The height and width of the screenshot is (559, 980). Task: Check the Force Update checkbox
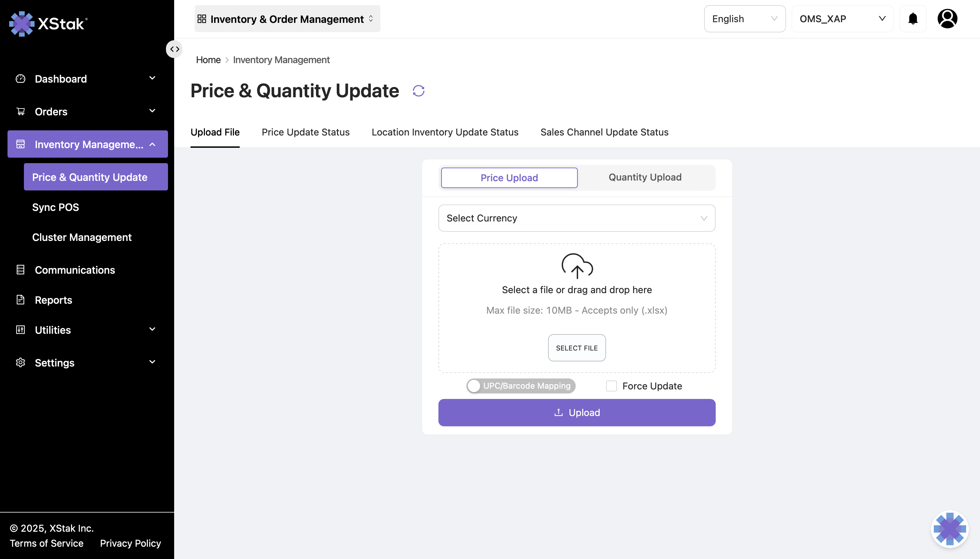[x=611, y=386]
